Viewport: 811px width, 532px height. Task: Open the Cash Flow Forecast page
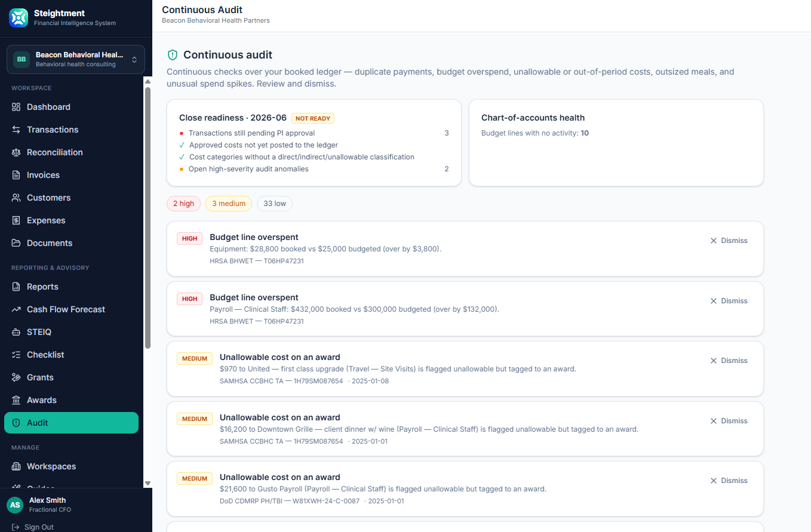[71, 309]
